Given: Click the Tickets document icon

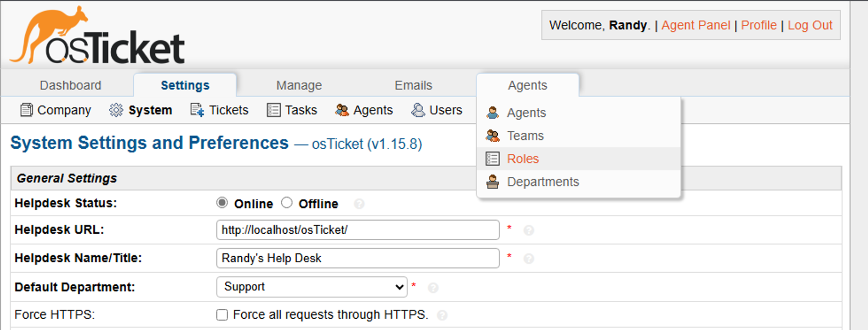Looking at the screenshot, I should click(197, 110).
